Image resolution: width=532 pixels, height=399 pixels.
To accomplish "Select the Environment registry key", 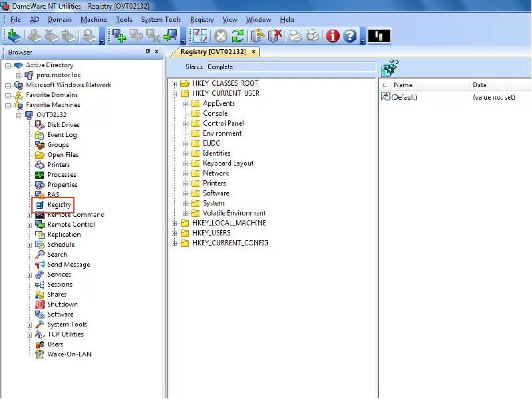I will click(222, 134).
